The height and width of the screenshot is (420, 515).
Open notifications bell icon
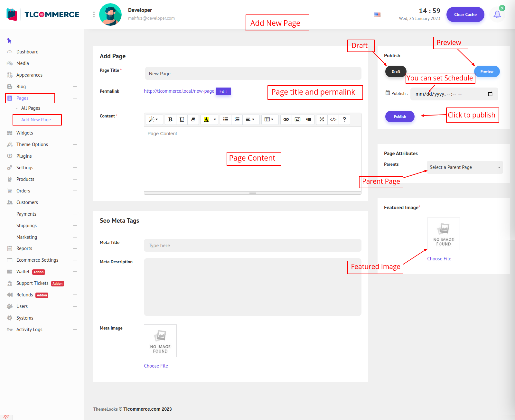[497, 14]
